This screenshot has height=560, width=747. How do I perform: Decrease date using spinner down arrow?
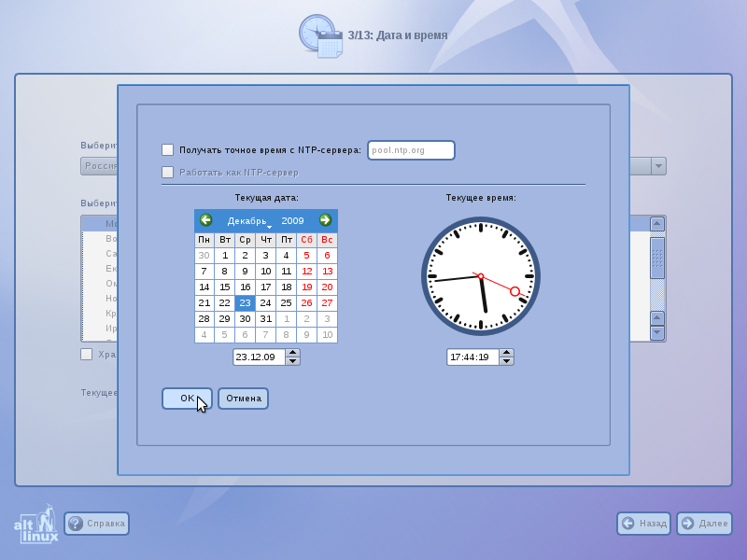tap(292, 361)
